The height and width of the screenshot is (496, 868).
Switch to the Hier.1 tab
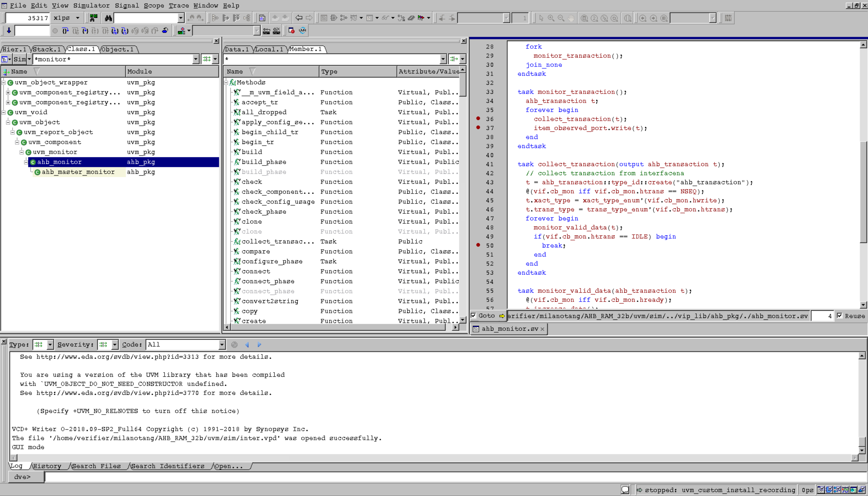point(14,49)
